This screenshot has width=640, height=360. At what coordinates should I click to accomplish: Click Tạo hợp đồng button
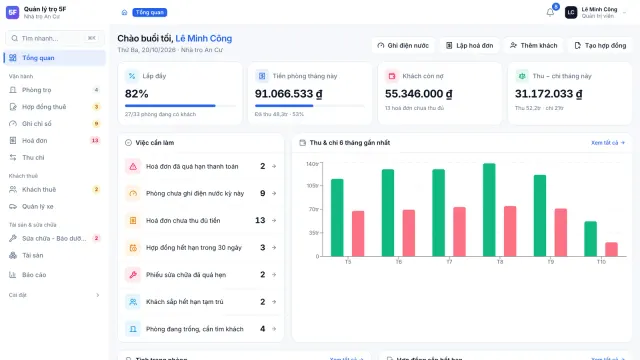(x=600, y=45)
